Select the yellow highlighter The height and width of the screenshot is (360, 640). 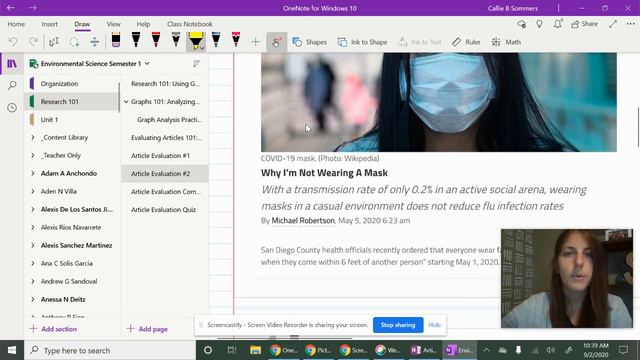click(x=196, y=40)
